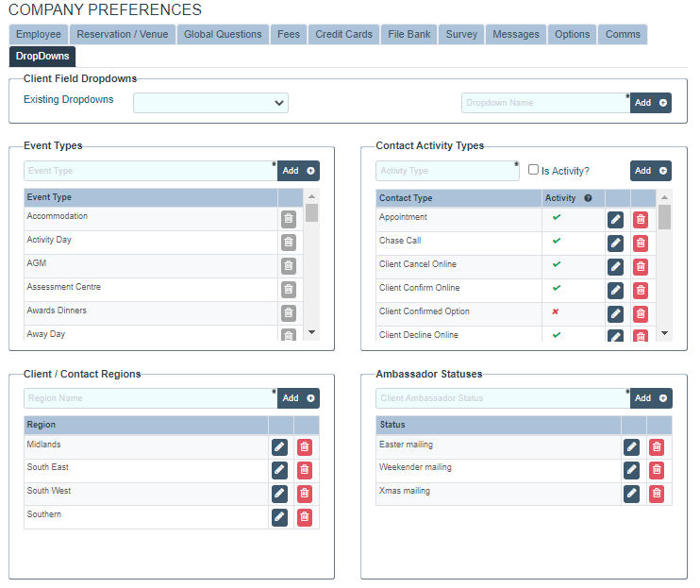Delete the Assessment Centre event type
This screenshot has height=588, width=700.
click(289, 290)
